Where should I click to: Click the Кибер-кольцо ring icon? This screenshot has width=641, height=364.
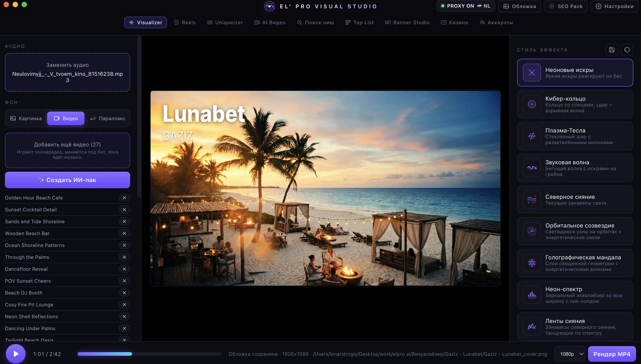(x=532, y=104)
